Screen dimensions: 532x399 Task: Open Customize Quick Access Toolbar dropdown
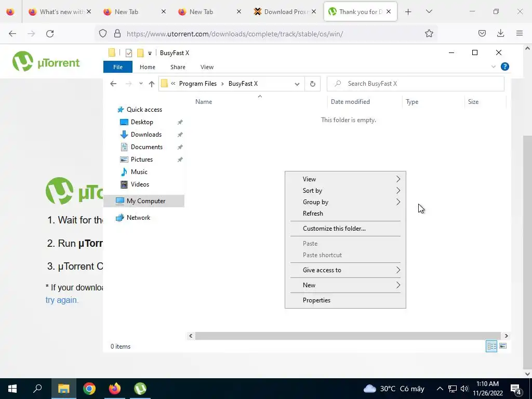(150, 54)
